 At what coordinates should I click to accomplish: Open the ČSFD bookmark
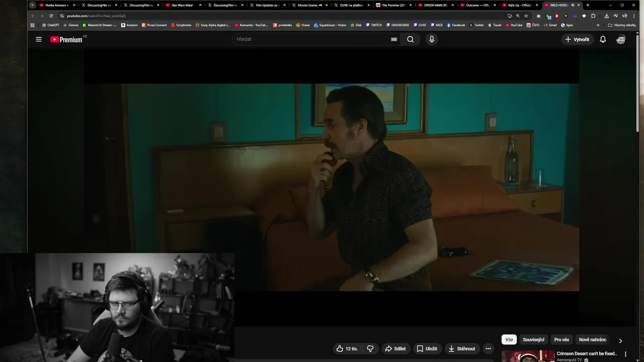point(532,25)
